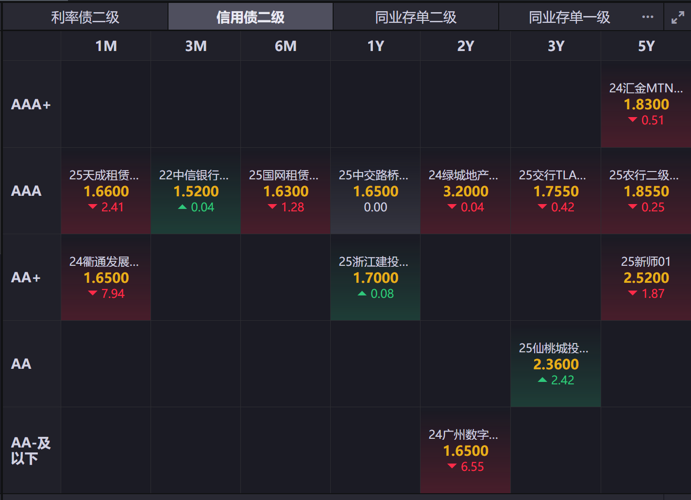The height and width of the screenshot is (500, 691).
Task: Select the AA-及以下 rating row label
Action: point(31,450)
